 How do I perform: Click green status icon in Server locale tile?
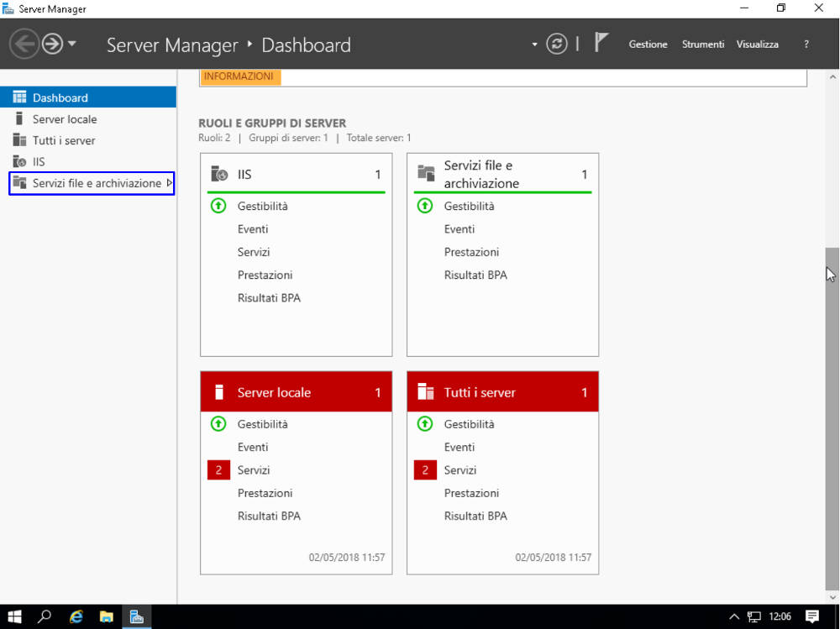(218, 424)
